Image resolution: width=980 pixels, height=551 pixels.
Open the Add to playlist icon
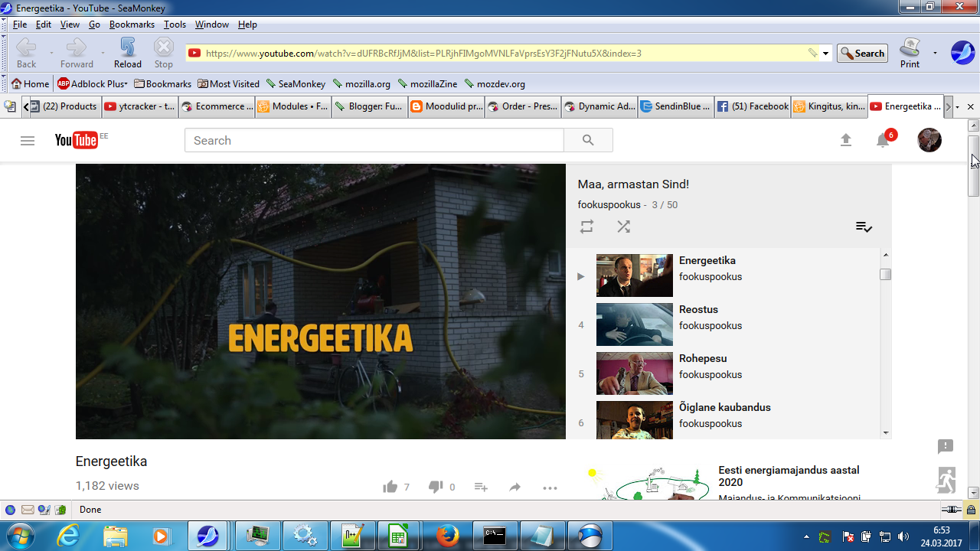(481, 487)
